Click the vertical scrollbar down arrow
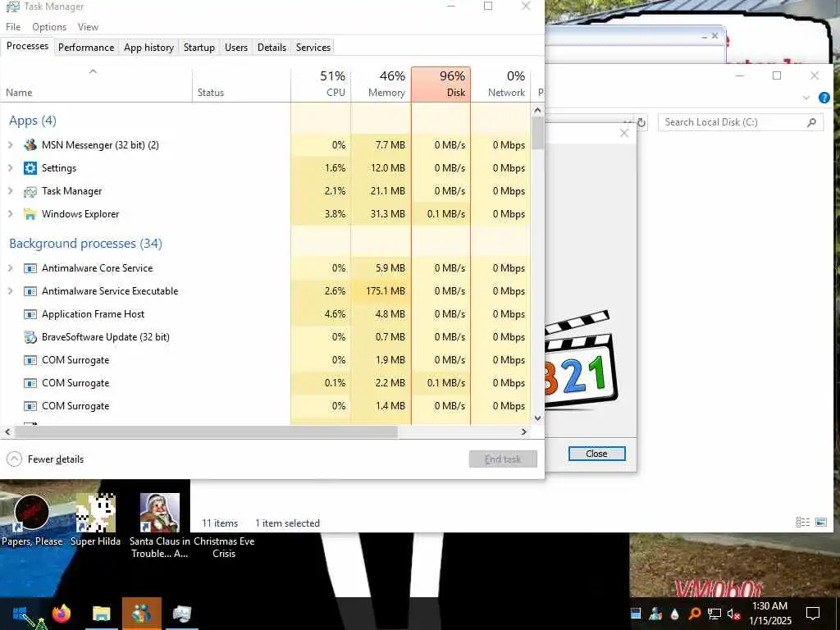This screenshot has height=630, width=840. (x=538, y=418)
